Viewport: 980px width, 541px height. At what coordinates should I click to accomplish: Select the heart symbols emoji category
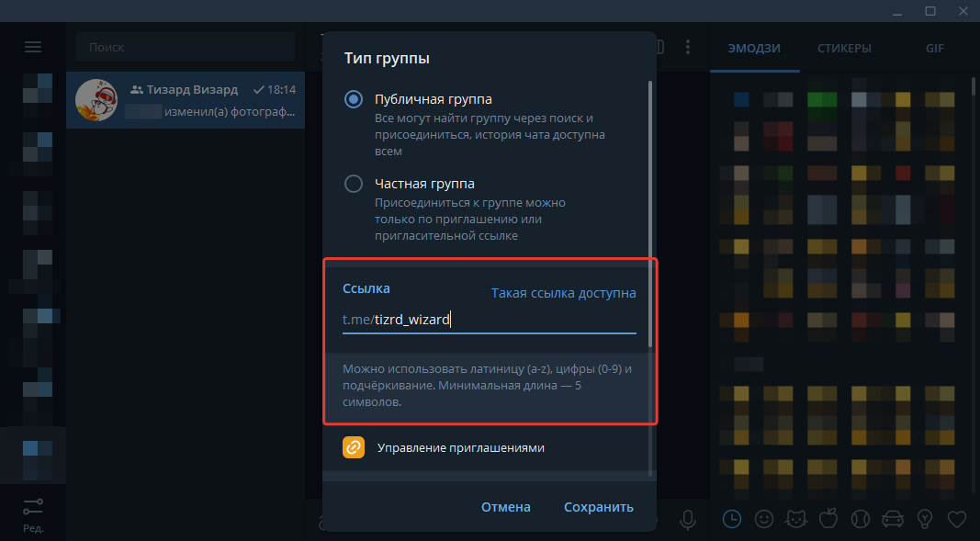pyautogui.click(x=957, y=519)
